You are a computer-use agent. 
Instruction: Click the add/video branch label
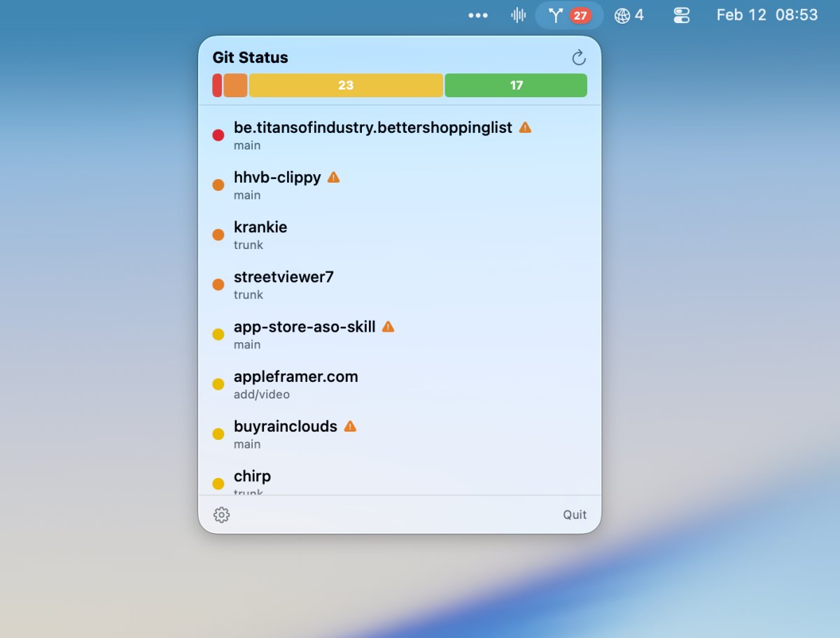[262, 395]
